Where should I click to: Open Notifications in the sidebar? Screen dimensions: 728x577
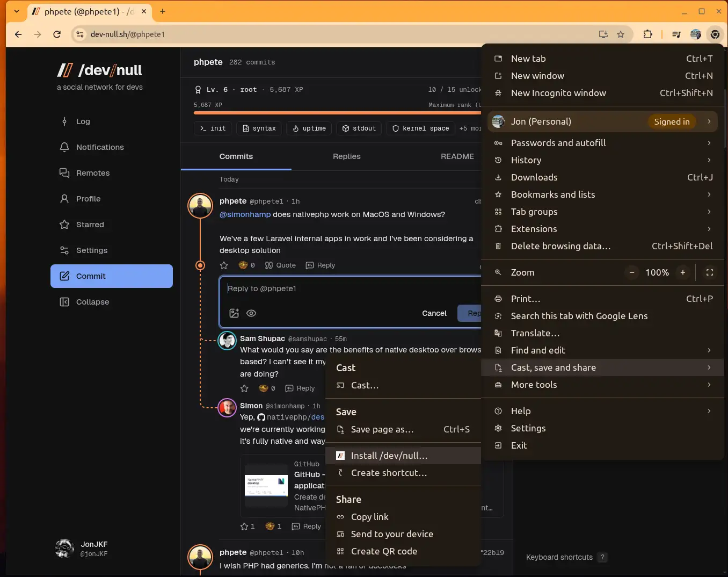pyautogui.click(x=112, y=147)
